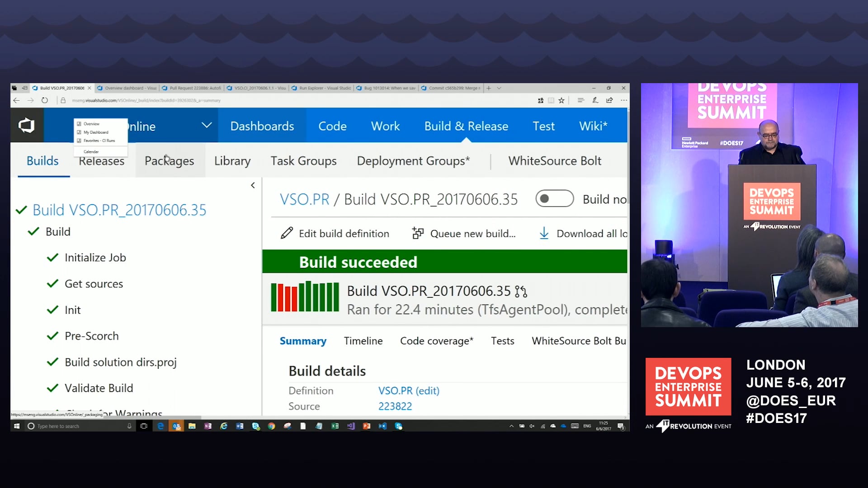The image size is (868, 488).
Task: Select the Get sources build step
Action: pyautogui.click(x=94, y=284)
